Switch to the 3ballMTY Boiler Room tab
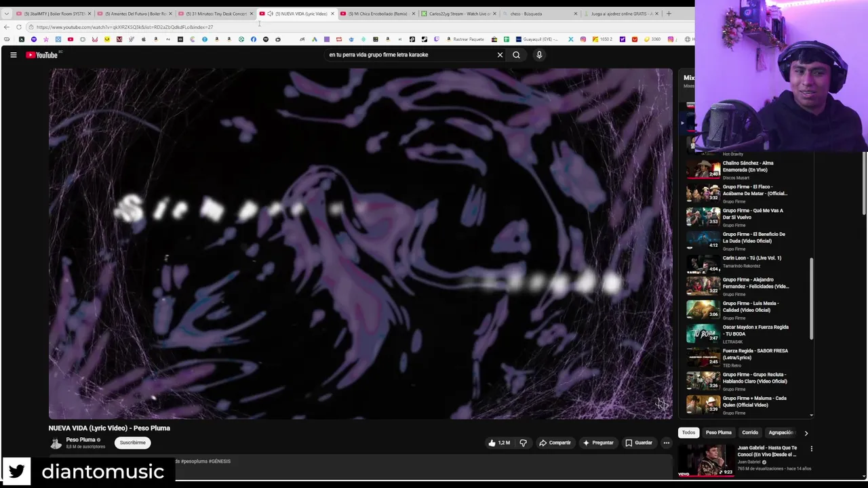The height and width of the screenshot is (488, 868). pyautogui.click(x=53, y=14)
